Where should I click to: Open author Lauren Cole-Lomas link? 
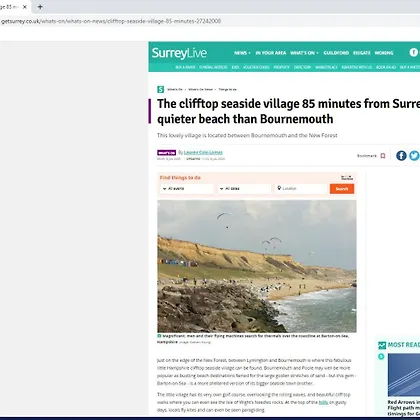(x=203, y=152)
